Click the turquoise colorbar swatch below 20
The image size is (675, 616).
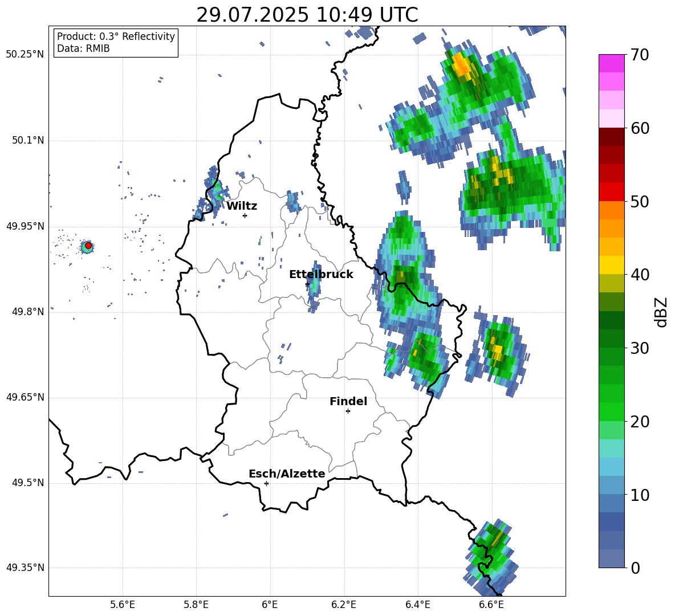(x=611, y=448)
